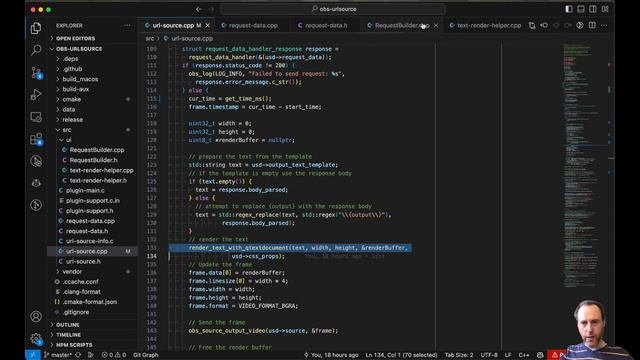The height and width of the screenshot is (360, 640).
Task: Open the Manage gear icon
Action: coord(36,338)
